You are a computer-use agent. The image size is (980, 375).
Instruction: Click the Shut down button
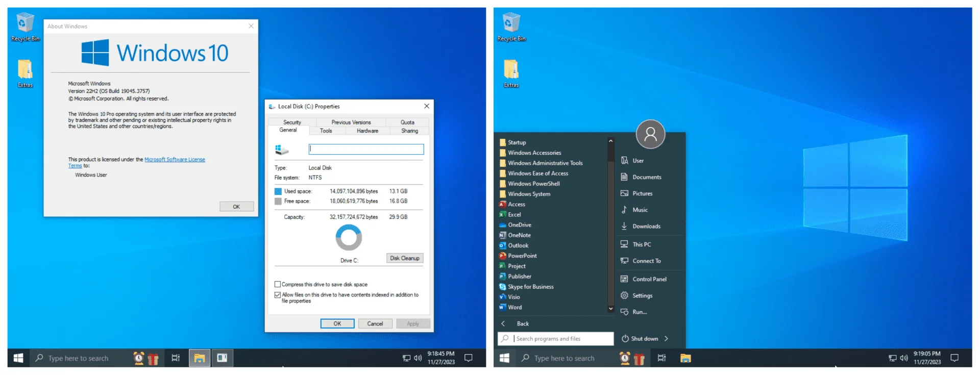pyautogui.click(x=640, y=338)
